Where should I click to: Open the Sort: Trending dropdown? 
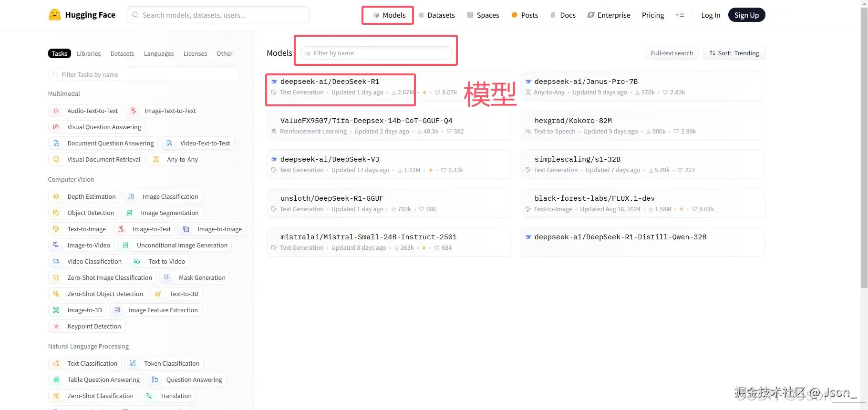click(x=734, y=53)
